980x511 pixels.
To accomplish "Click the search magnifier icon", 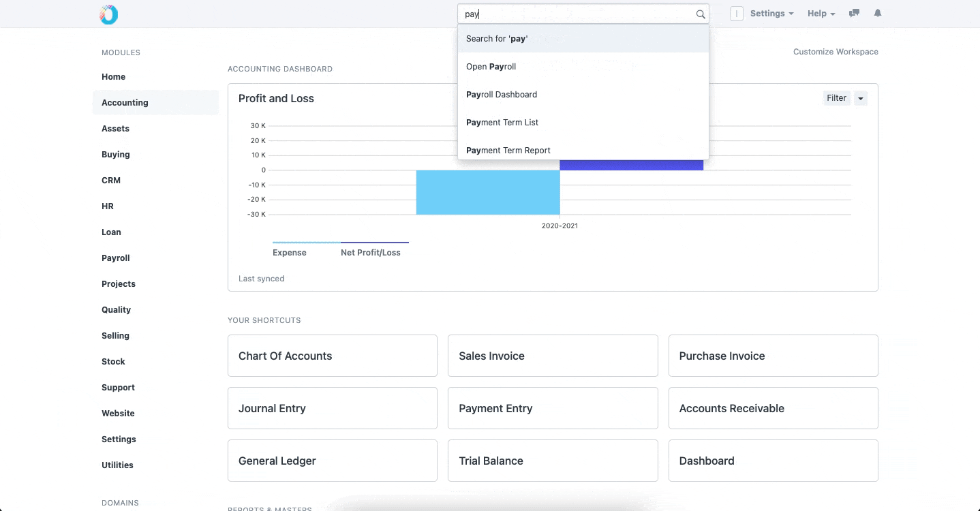I will [700, 14].
